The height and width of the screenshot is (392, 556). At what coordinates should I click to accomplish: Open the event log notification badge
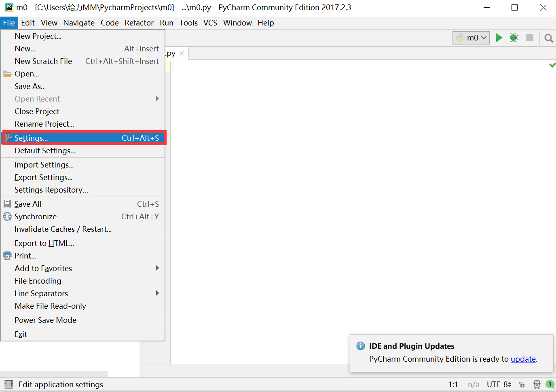550,384
